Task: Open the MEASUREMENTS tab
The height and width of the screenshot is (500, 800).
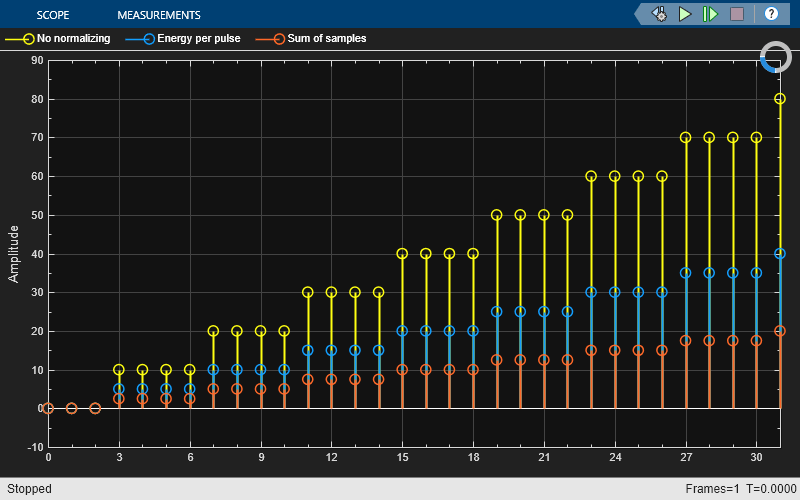Action: [158, 15]
